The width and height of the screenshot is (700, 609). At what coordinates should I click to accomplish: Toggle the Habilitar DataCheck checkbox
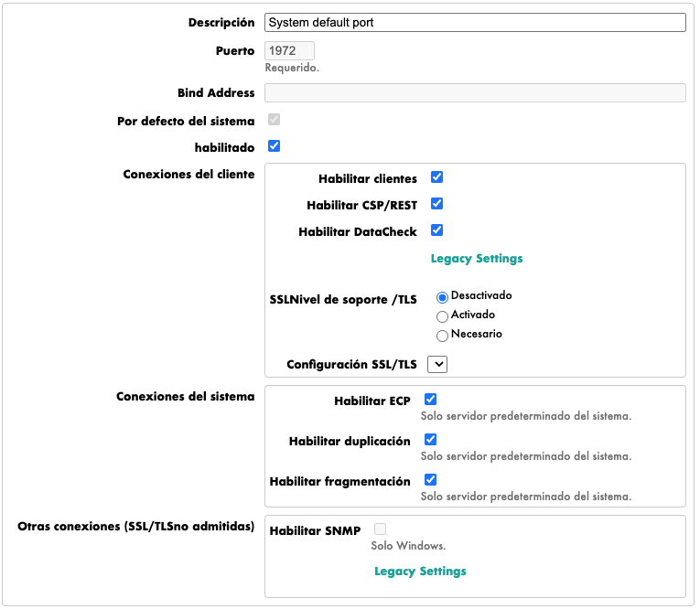pyautogui.click(x=437, y=230)
